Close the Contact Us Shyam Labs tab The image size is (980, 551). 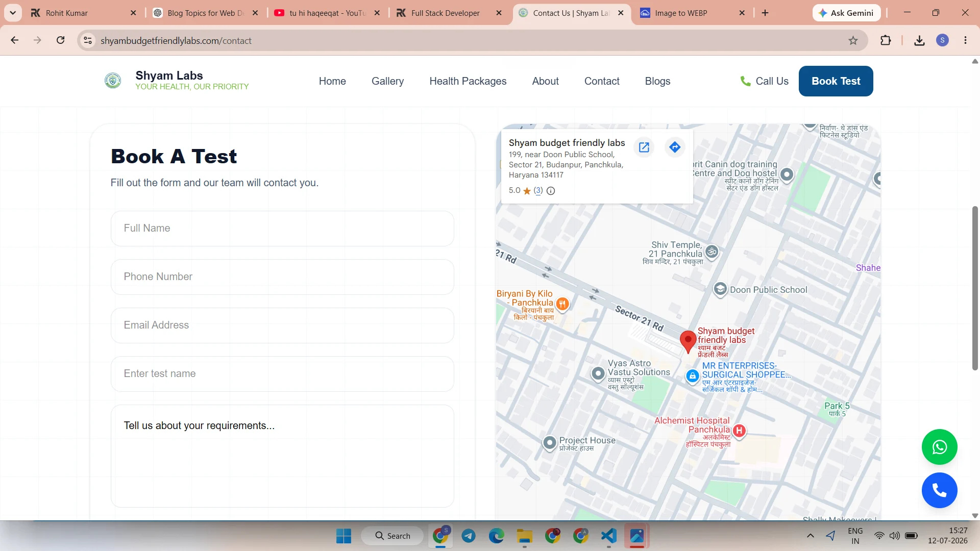click(x=621, y=13)
